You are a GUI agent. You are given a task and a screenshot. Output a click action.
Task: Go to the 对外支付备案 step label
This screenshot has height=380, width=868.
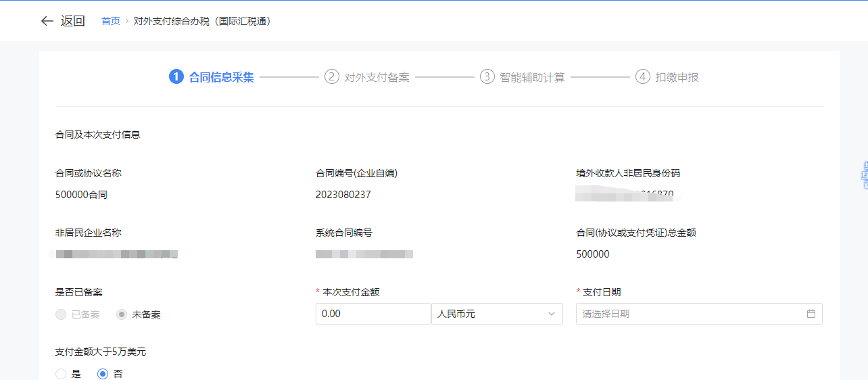click(x=377, y=77)
